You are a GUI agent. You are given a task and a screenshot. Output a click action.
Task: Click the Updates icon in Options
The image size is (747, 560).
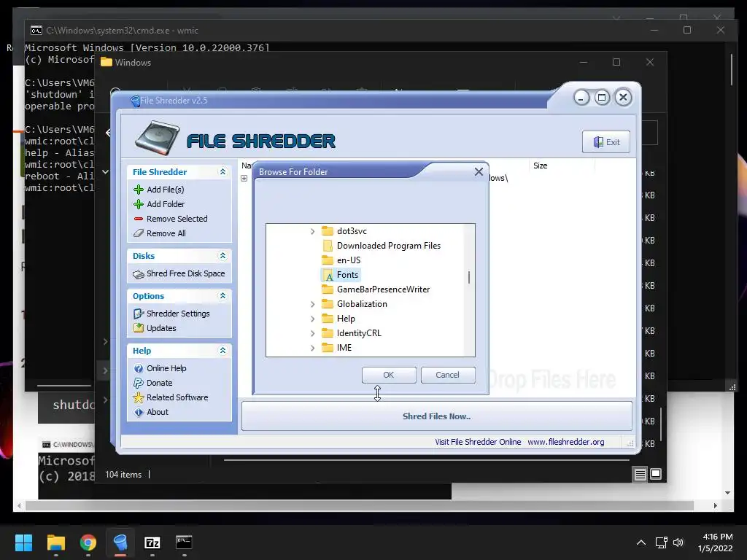click(139, 328)
